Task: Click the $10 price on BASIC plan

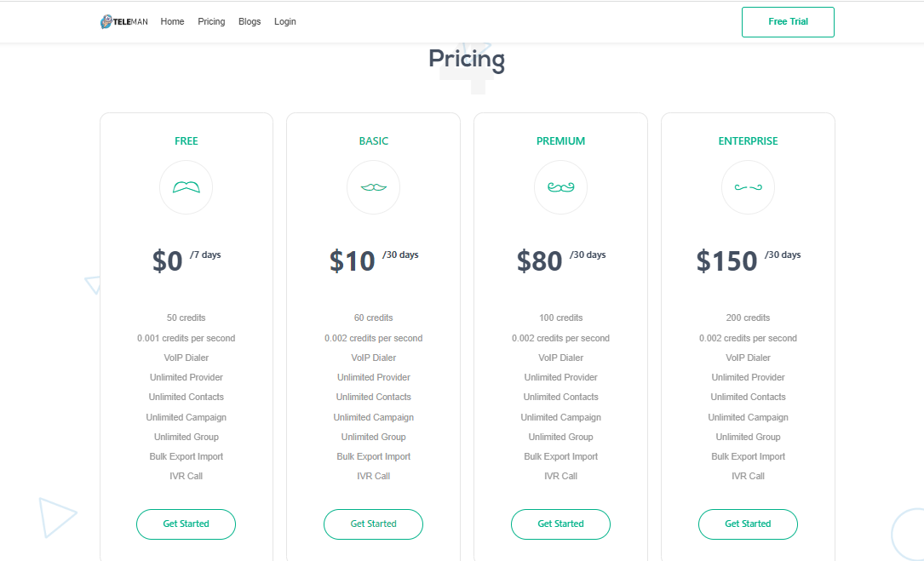Action: [353, 260]
